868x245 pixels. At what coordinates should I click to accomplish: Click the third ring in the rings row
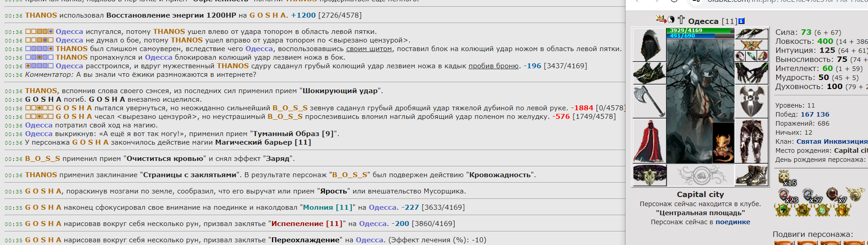pyautogui.click(x=763, y=56)
